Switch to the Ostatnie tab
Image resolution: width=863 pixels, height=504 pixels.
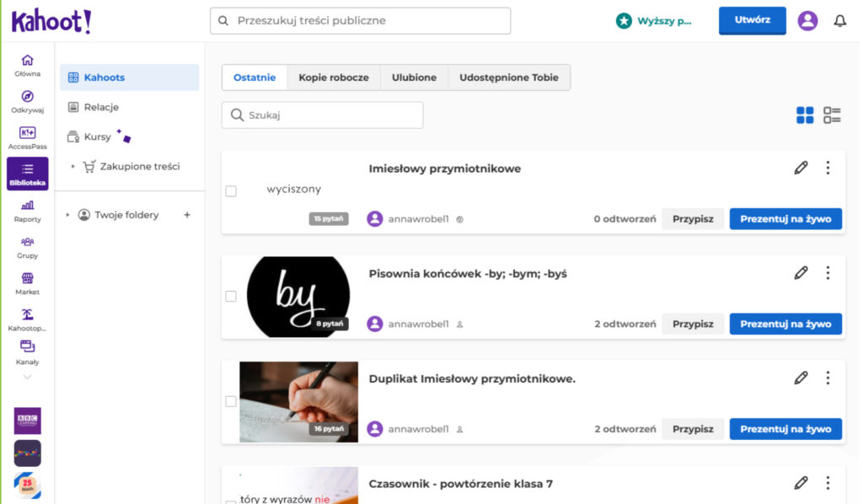255,78
